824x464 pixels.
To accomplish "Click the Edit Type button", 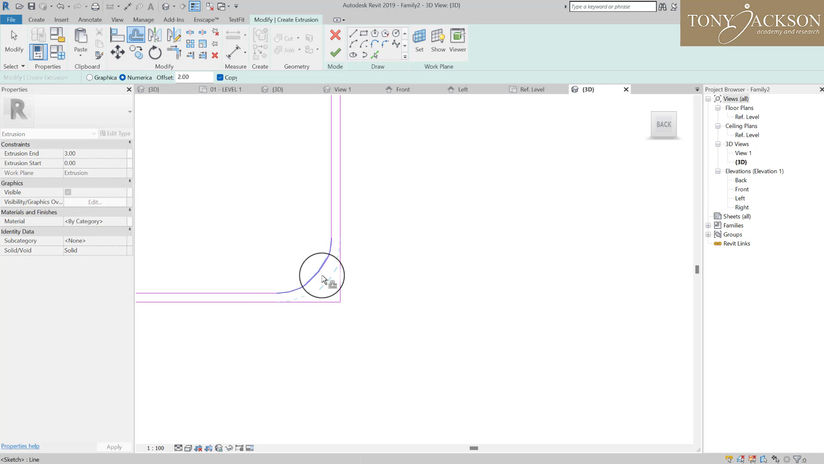I will tap(115, 133).
